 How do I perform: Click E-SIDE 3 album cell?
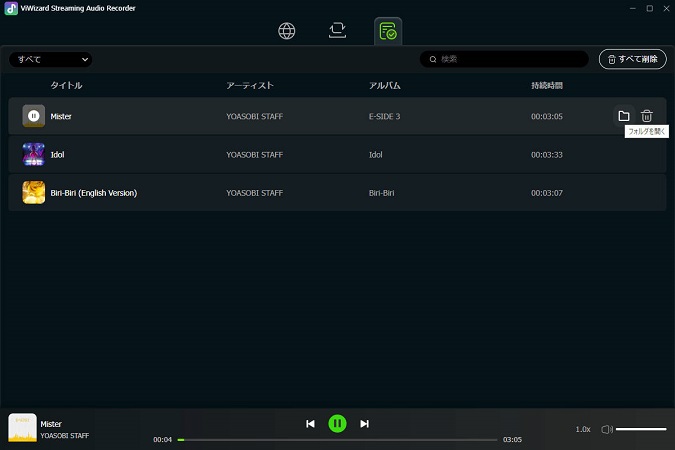pos(384,116)
